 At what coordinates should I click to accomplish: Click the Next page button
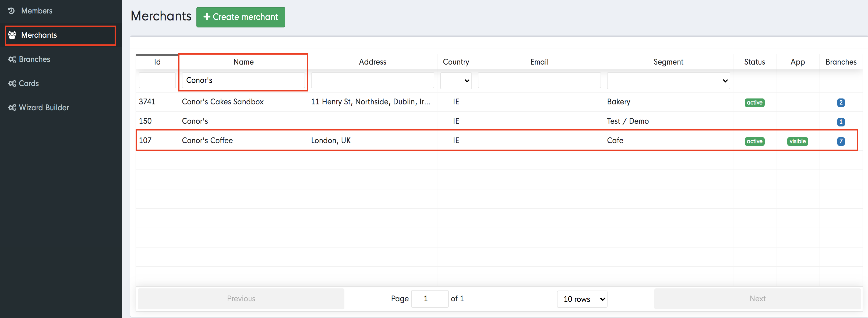(x=757, y=299)
